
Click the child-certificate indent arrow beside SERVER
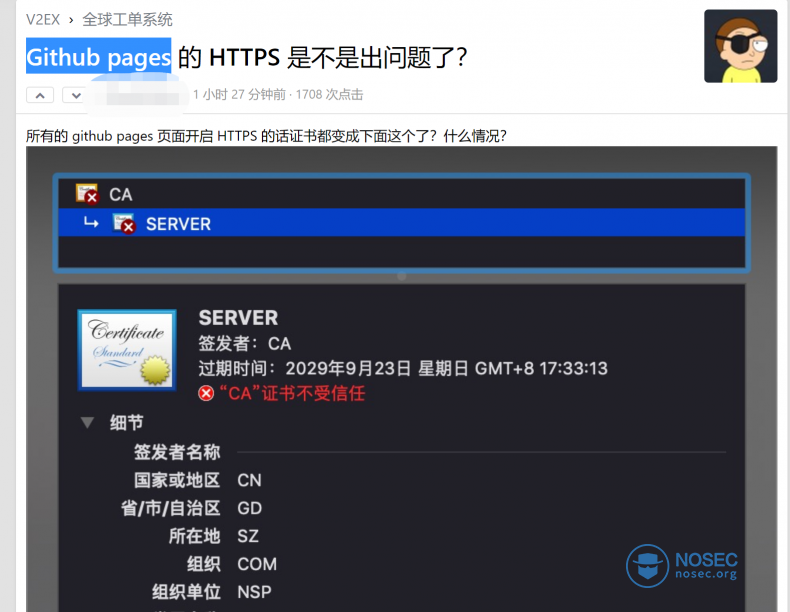pyautogui.click(x=91, y=222)
